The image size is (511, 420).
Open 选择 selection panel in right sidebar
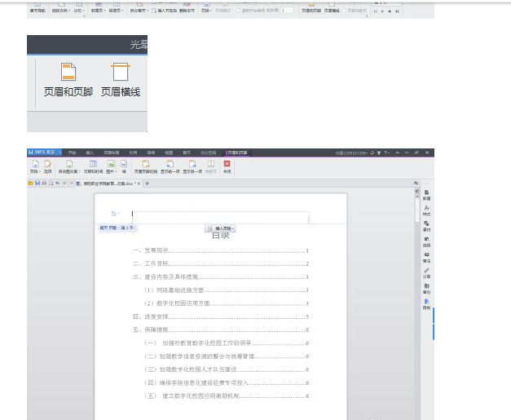[426, 242]
